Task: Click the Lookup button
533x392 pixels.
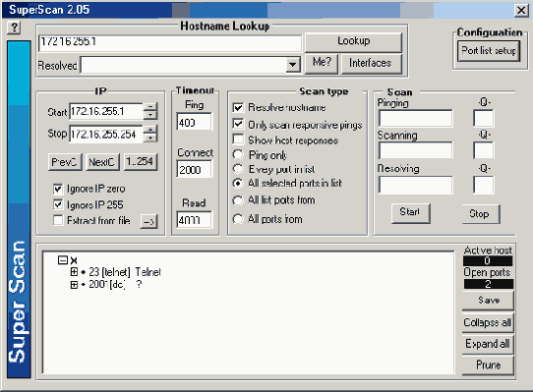Action: 353,42
